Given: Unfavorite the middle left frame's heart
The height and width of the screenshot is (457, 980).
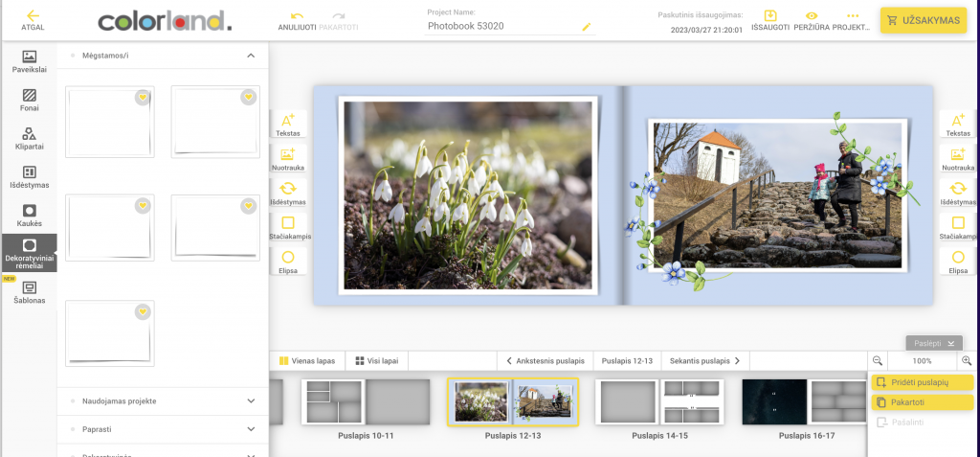Looking at the screenshot, I should (x=143, y=205).
